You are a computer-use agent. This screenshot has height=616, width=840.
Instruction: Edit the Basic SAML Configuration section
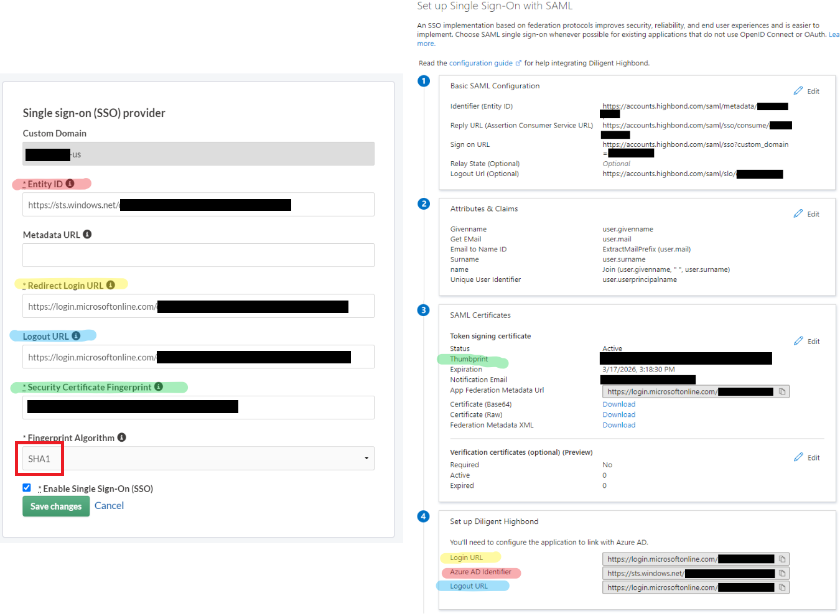[807, 91]
